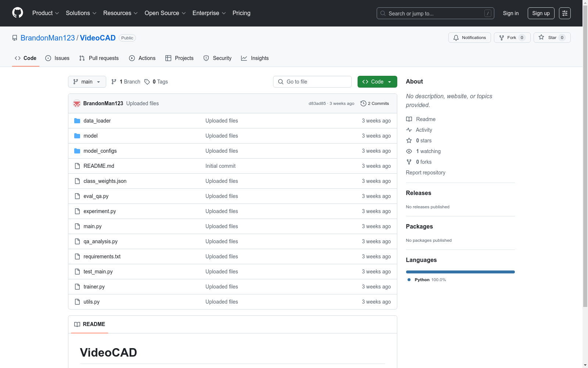This screenshot has height=368, width=588.
Task: Click the book icon beside Readme link
Action: (x=409, y=119)
